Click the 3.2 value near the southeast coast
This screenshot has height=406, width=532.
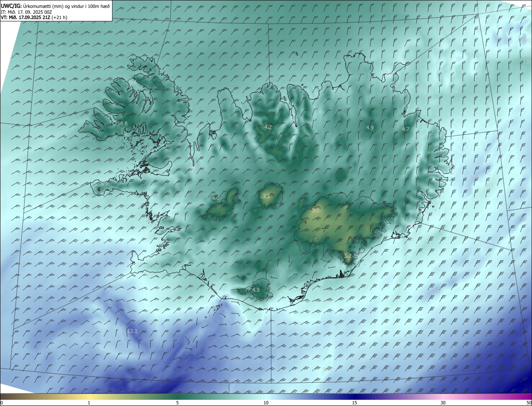click(x=347, y=256)
